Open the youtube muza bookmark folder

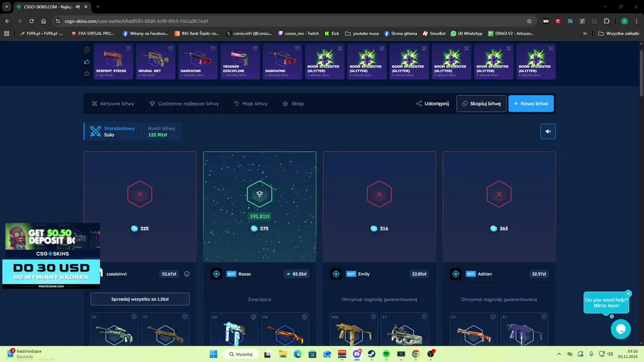[362, 34]
